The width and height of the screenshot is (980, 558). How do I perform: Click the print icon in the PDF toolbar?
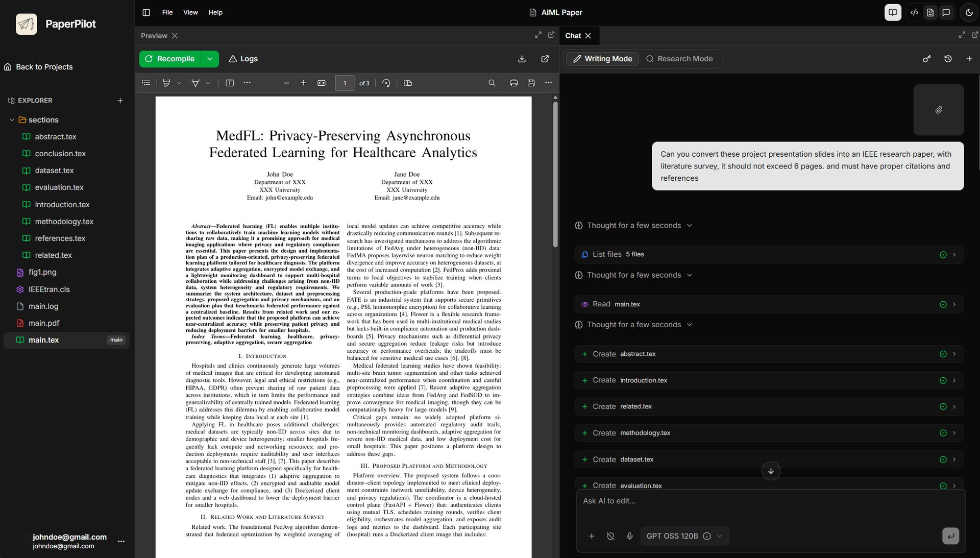tap(513, 83)
